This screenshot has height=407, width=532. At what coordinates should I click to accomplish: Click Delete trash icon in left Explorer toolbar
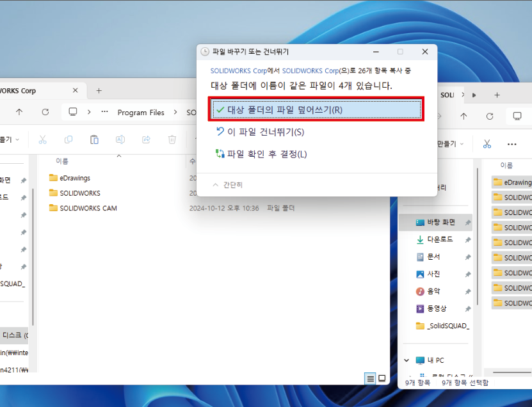tap(172, 140)
